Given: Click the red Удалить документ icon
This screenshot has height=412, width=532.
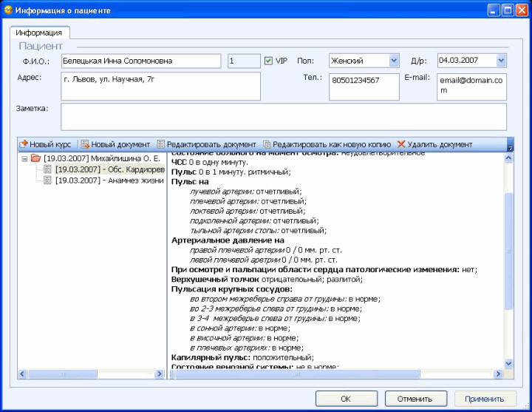Looking at the screenshot, I should [x=401, y=144].
